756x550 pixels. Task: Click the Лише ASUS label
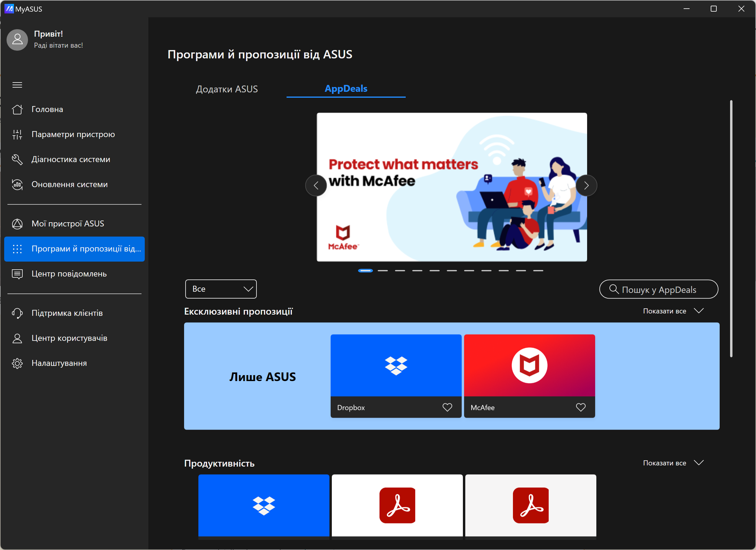(263, 377)
